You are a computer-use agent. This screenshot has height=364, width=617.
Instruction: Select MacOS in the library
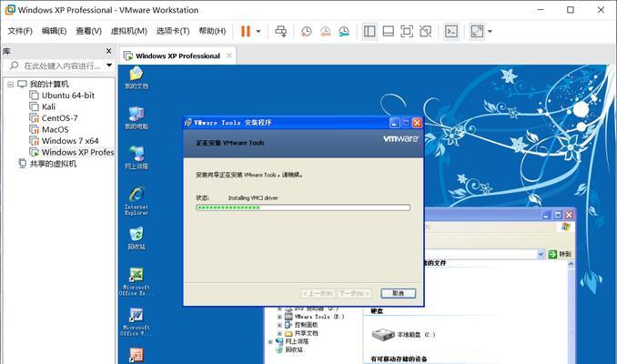[x=49, y=129]
